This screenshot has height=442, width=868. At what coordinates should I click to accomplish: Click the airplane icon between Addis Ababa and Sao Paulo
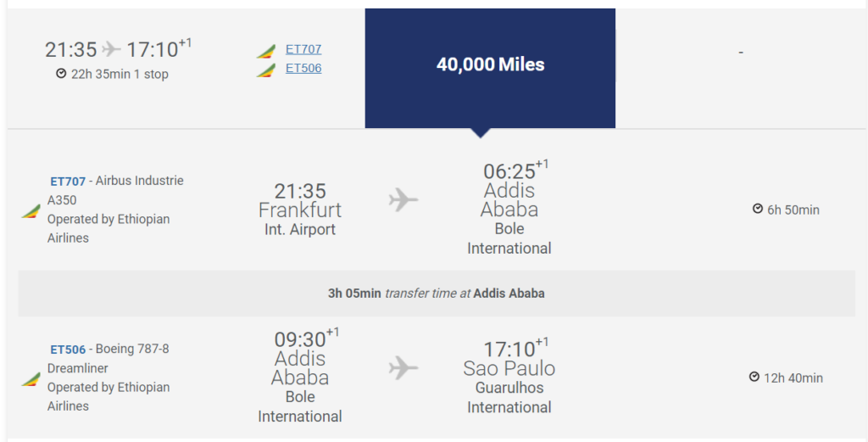[403, 368]
